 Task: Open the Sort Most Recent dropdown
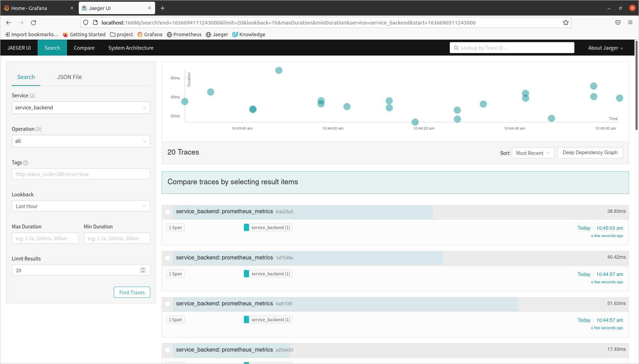[533, 153]
